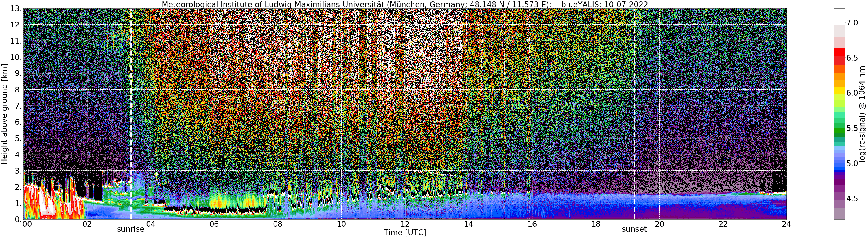The image size is (868, 238).
Task: Click the height axis tick "12."
Action: tap(16, 25)
